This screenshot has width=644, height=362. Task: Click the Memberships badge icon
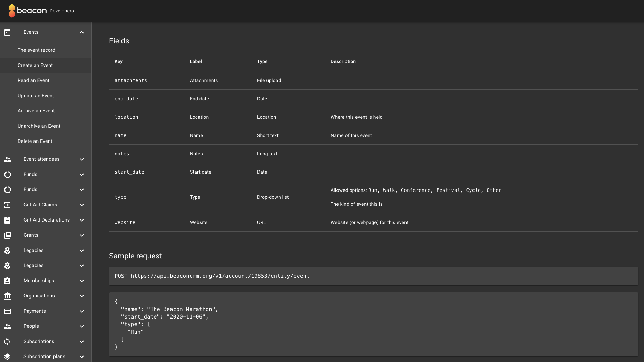click(x=7, y=281)
